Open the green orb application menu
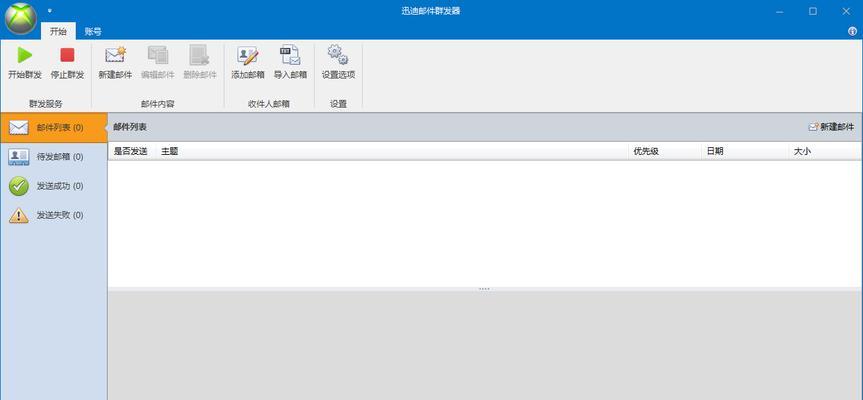Viewport: 863px width, 400px height. 20,18
